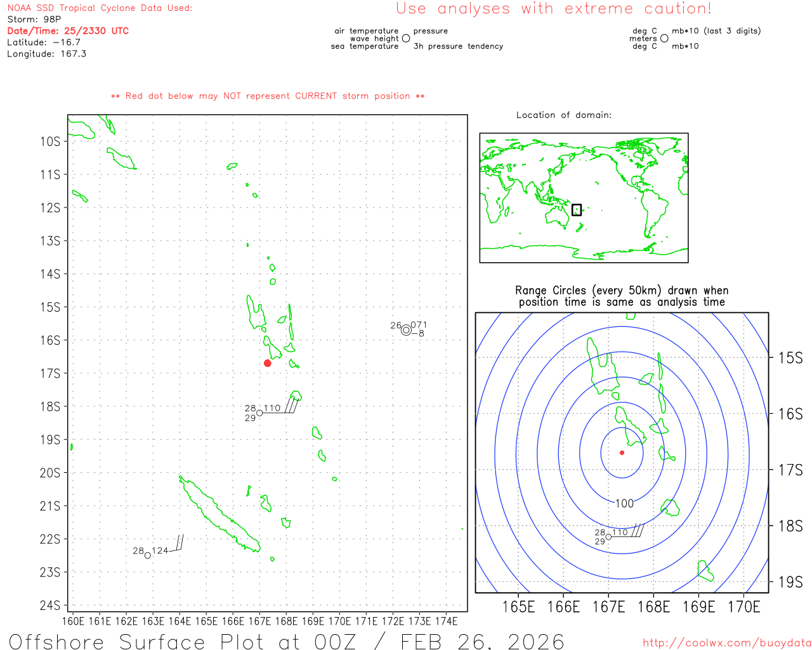Click the world map location of domain thumbnail
Image resolution: width=812 pixels, height=650 pixels.
tap(584, 198)
